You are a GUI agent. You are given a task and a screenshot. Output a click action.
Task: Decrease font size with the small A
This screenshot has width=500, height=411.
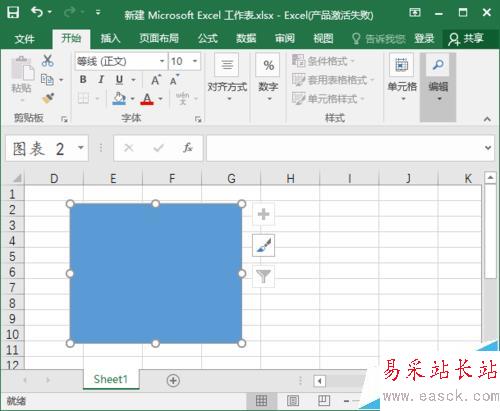[174, 80]
